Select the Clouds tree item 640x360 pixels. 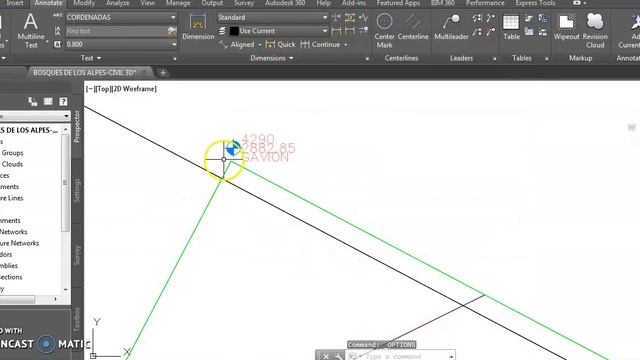pos(12,164)
